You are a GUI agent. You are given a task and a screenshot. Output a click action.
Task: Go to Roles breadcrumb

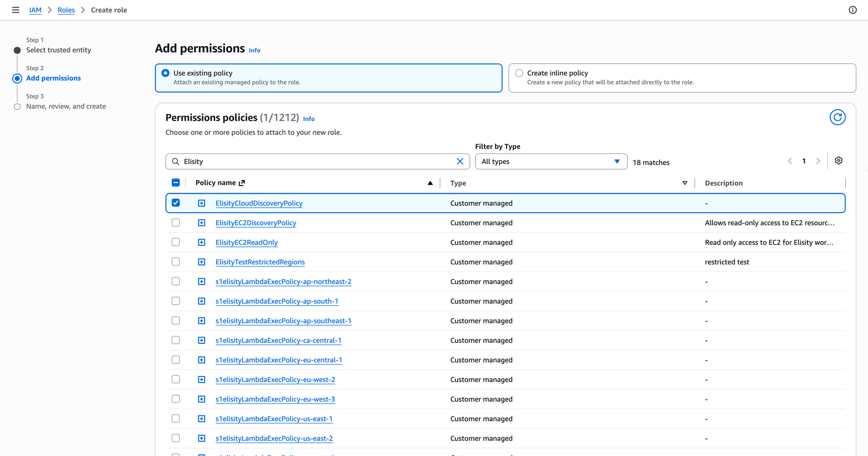[66, 10]
